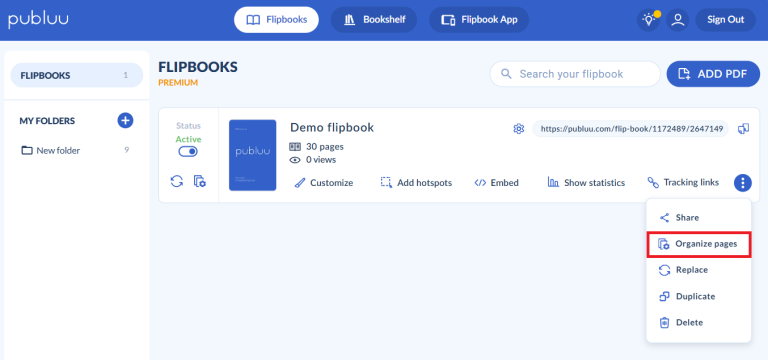Select Organize pages from the menu
Screen dimensions: 768x360
pyautogui.click(x=698, y=244)
